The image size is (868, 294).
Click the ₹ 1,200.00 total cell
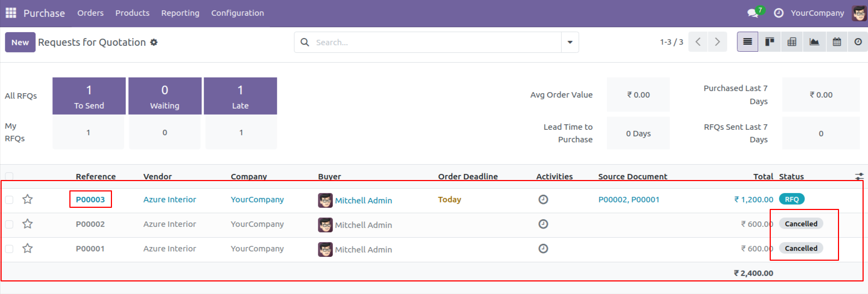[753, 200]
